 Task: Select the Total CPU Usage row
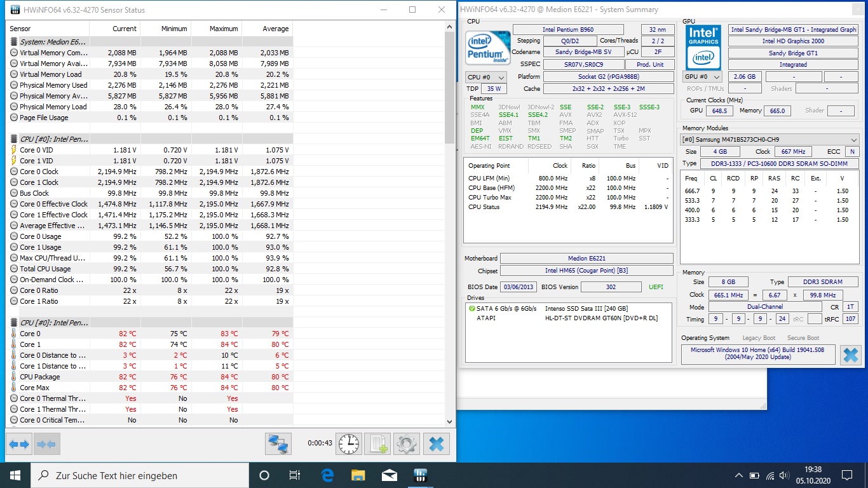150,269
